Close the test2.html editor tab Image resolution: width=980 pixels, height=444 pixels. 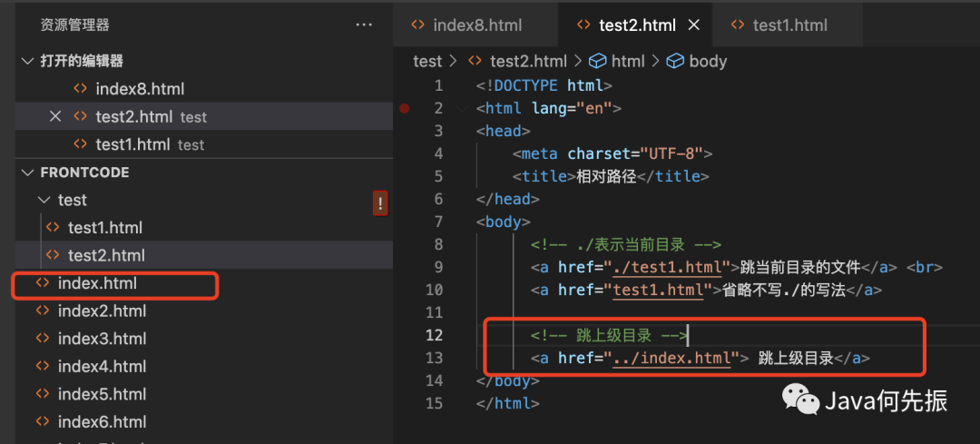point(694,25)
